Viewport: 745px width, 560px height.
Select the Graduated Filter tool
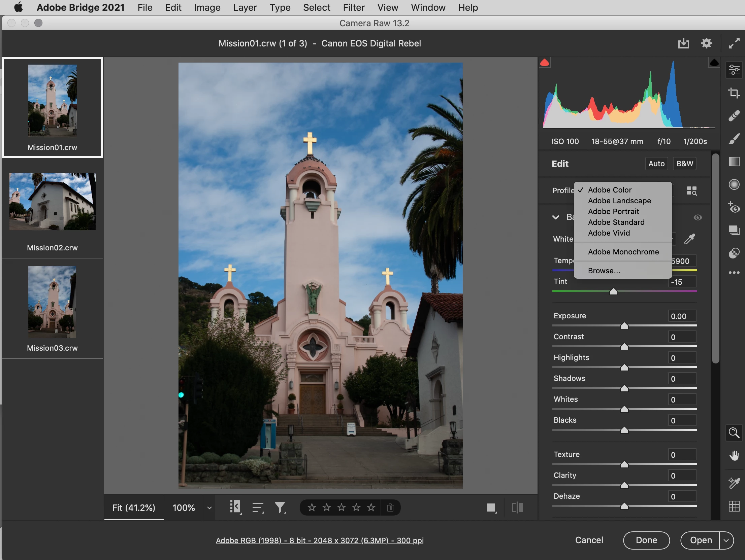click(734, 162)
